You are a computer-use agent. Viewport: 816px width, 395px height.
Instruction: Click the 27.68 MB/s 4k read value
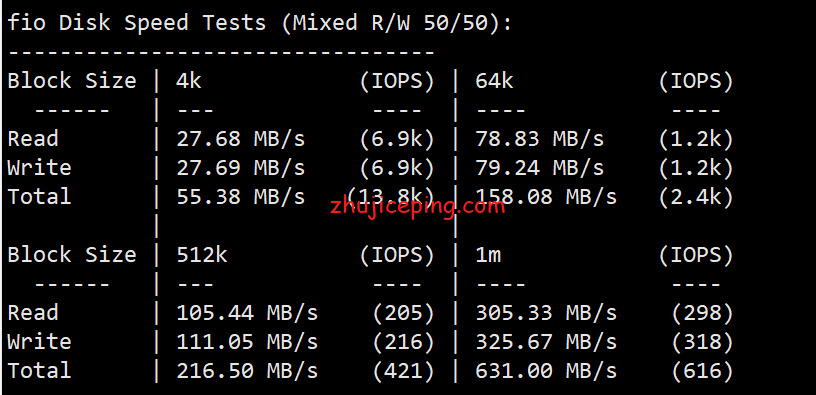[x=240, y=139]
